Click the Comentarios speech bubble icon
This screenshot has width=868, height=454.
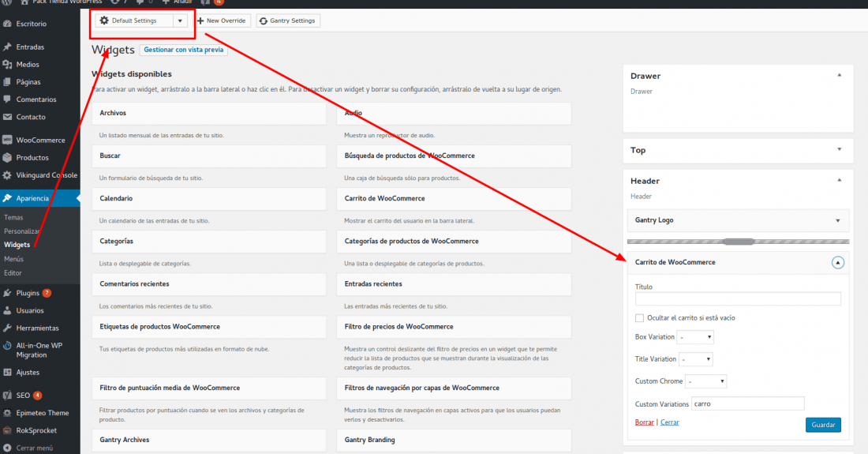pos(7,99)
